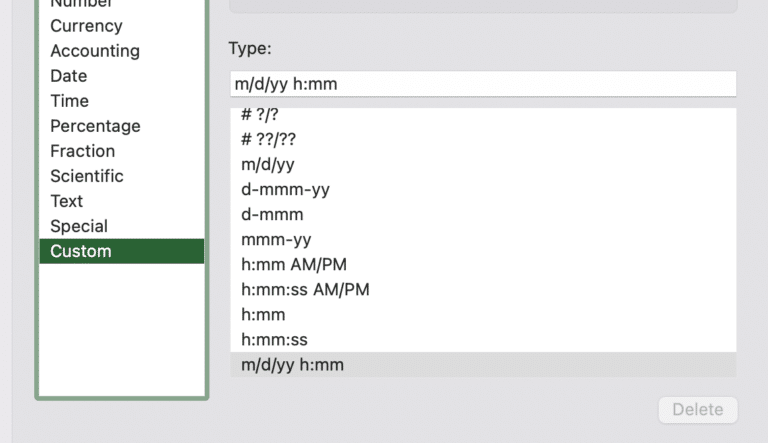Pick the Time category
768x443 pixels.
pyautogui.click(x=70, y=101)
